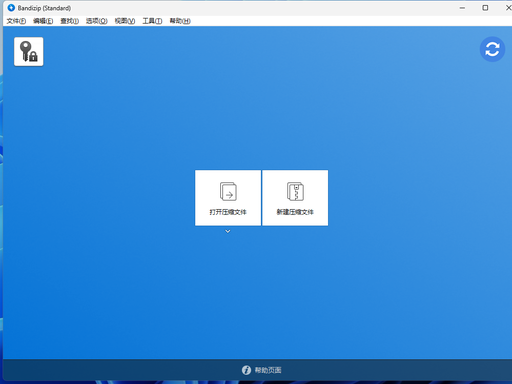Click the info icon in the bottom bar
Image resolution: width=512 pixels, height=384 pixels.
tap(246, 370)
